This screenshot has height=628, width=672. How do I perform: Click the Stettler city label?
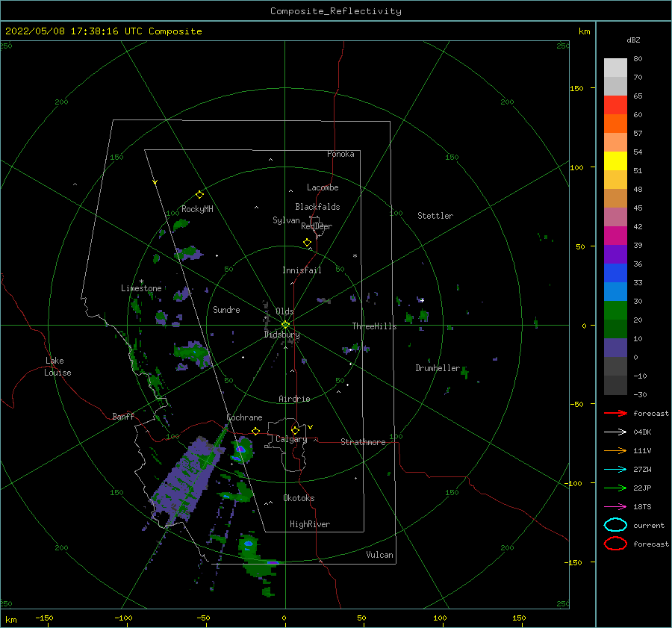435,216
